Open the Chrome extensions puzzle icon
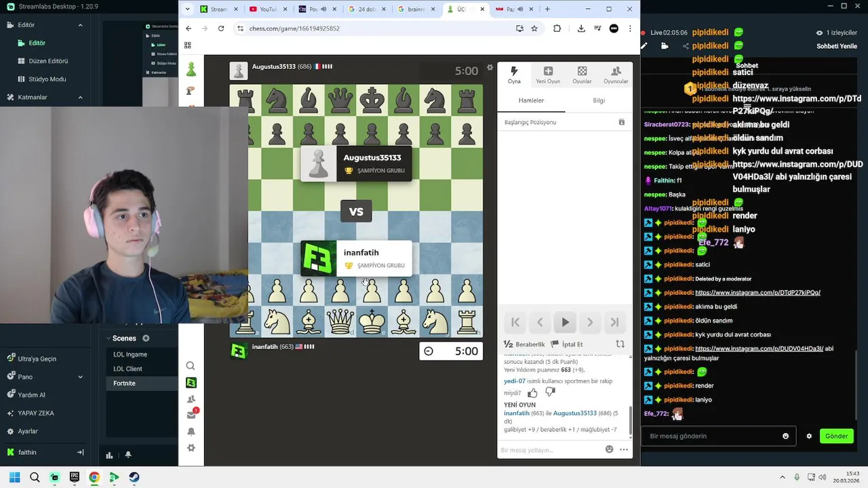The image size is (868, 488). point(557,28)
